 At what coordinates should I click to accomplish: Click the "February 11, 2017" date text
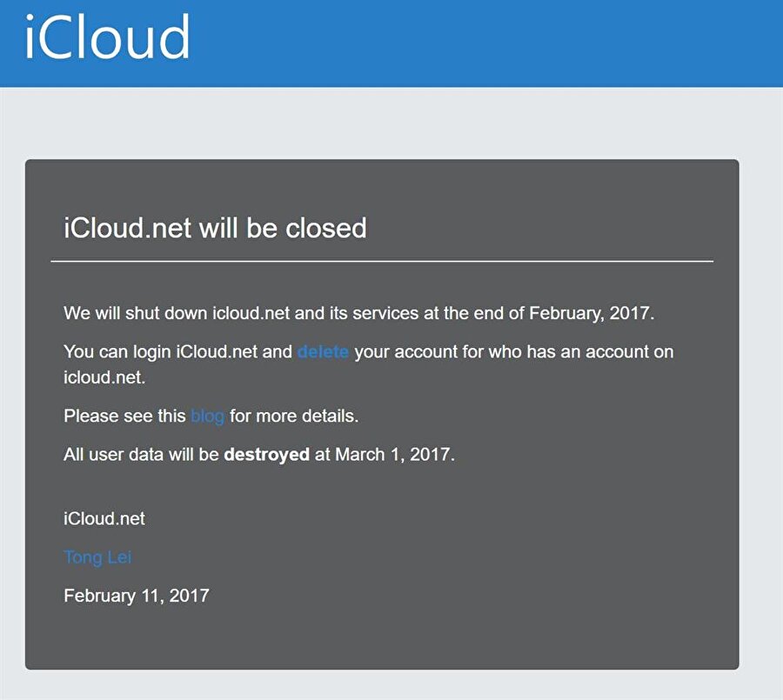[x=137, y=595]
